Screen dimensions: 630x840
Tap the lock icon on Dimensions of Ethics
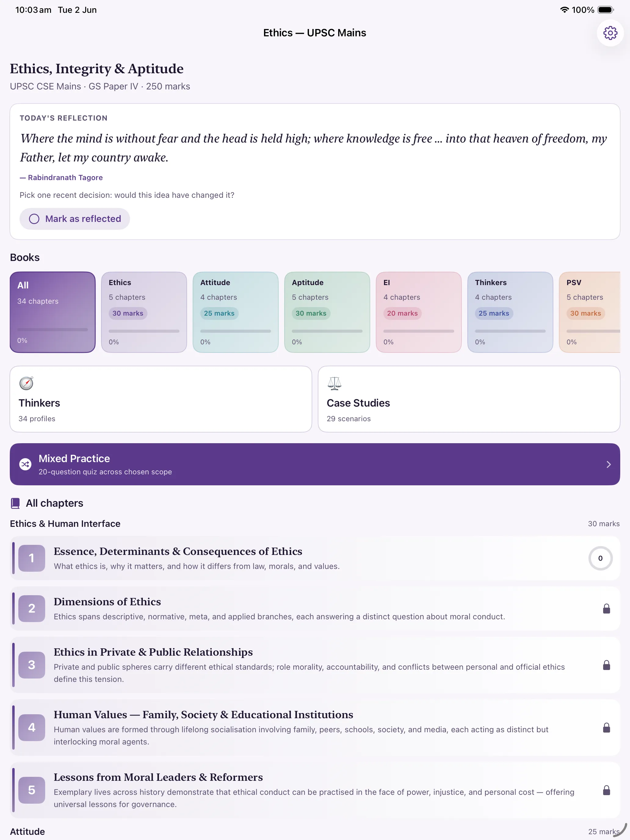point(606,609)
